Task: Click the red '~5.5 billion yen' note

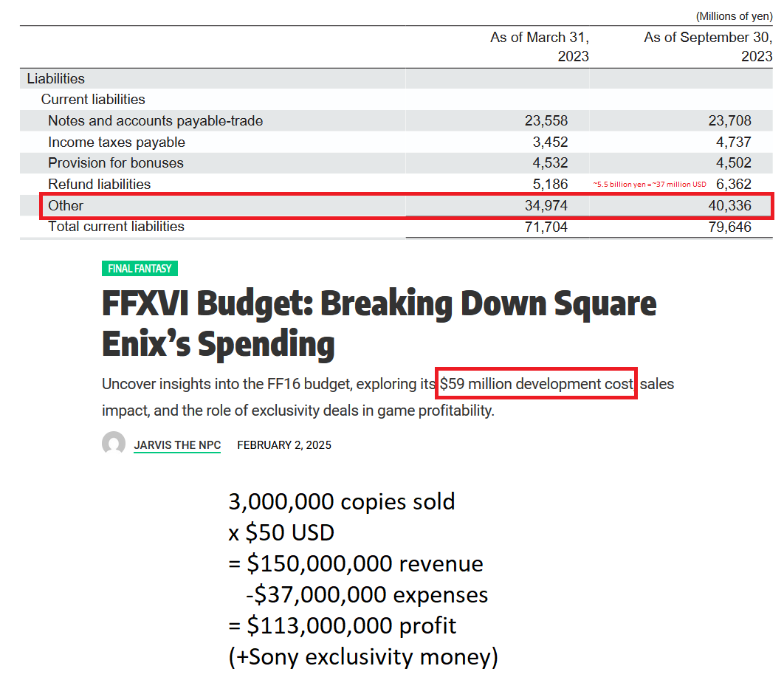Action: pyautogui.click(x=650, y=185)
